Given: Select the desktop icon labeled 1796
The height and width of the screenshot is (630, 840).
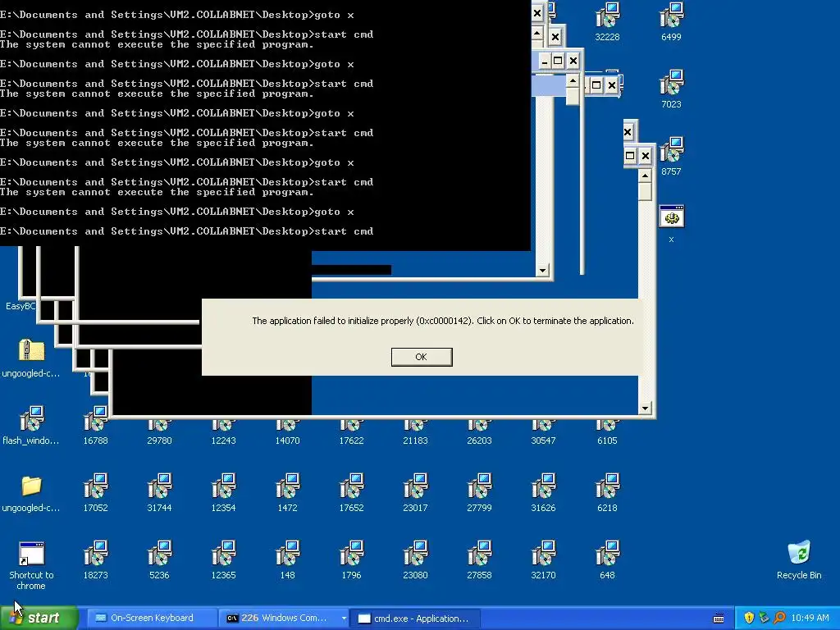Looking at the screenshot, I should [x=351, y=559].
